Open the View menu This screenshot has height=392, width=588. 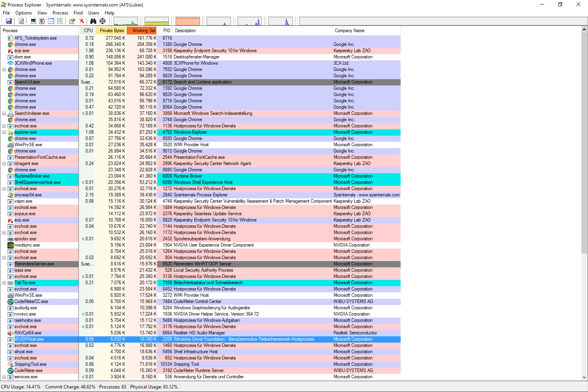click(x=42, y=13)
